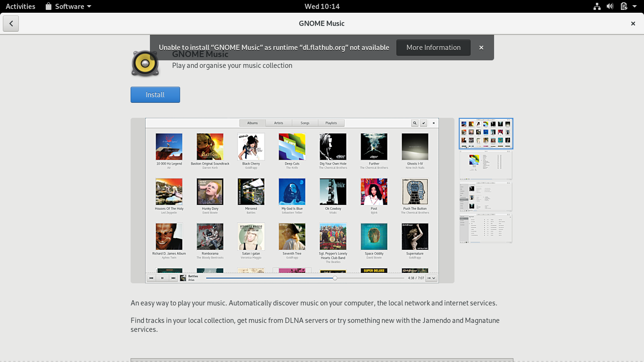Click the pause button in screenshot

[162, 278]
